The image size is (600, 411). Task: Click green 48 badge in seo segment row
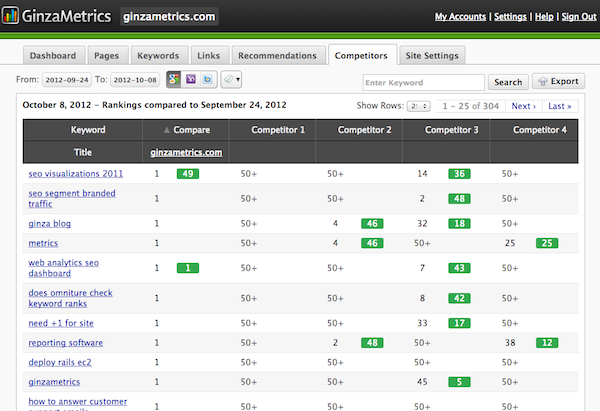pyautogui.click(x=459, y=199)
